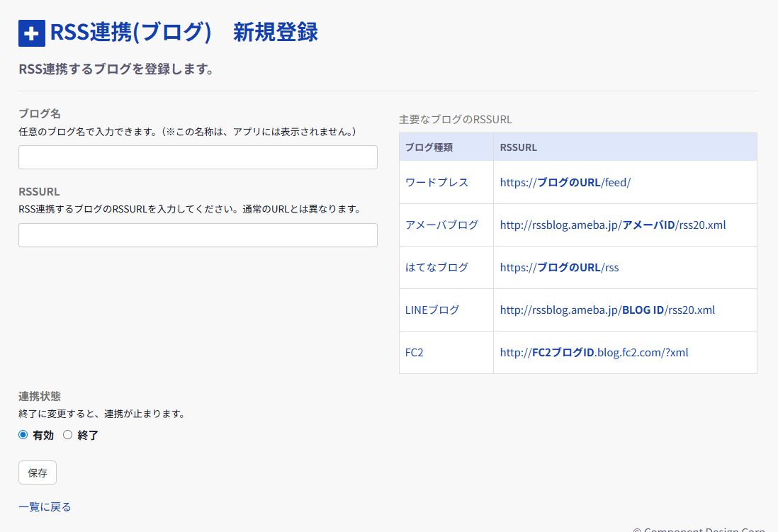Follow the 一覧に戻る link

click(x=45, y=506)
